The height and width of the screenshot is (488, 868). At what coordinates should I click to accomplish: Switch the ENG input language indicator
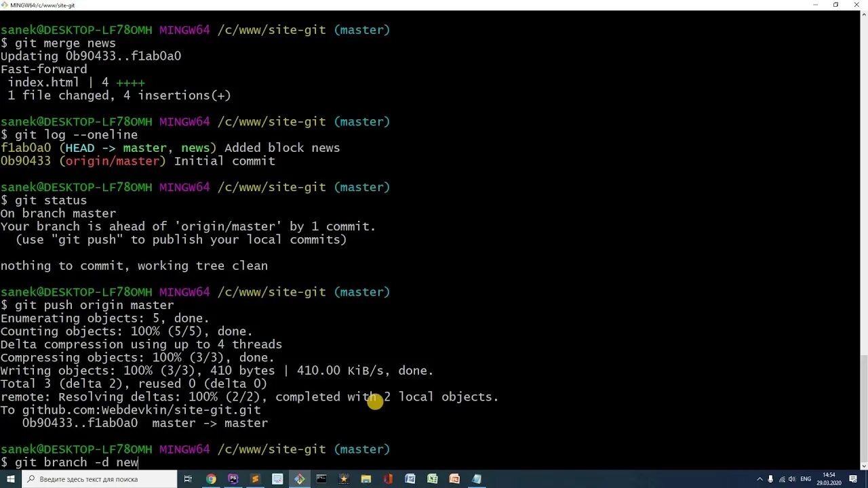(x=806, y=479)
